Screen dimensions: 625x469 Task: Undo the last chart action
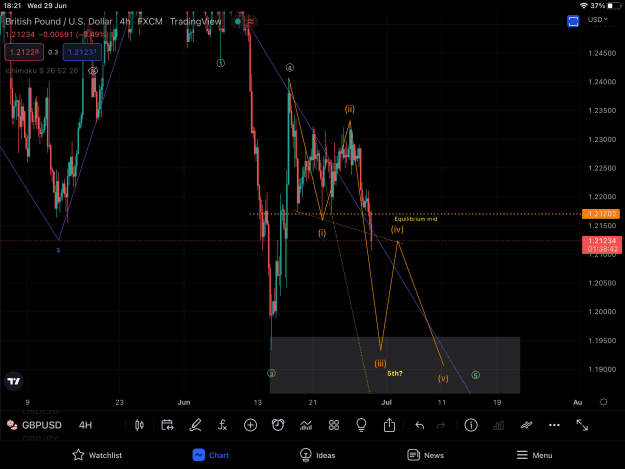click(x=419, y=425)
